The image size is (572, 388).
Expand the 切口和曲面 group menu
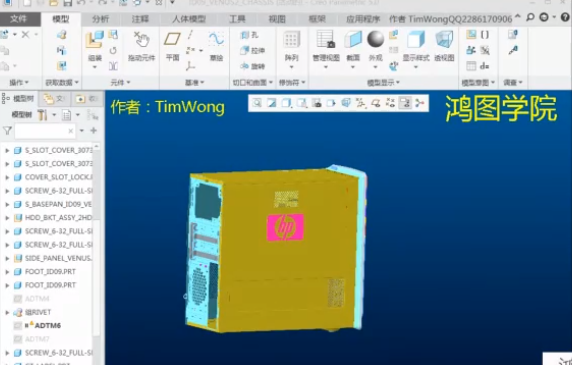point(252,83)
